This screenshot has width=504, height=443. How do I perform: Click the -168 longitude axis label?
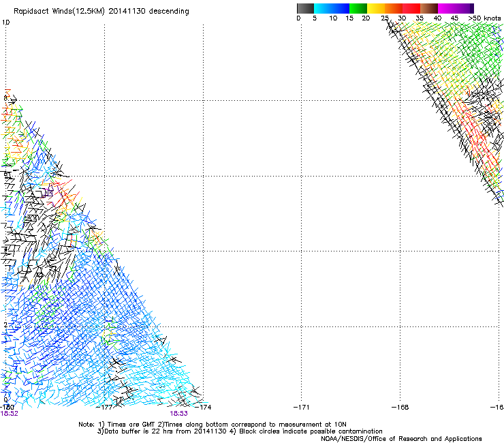click(x=400, y=408)
